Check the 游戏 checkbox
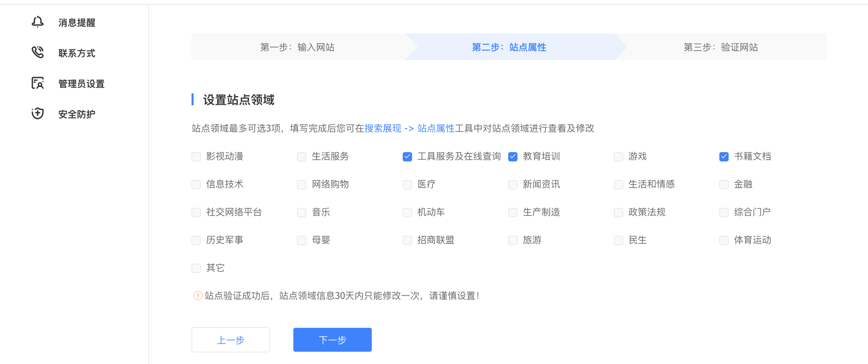This screenshot has height=364, width=868. point(619,157)
